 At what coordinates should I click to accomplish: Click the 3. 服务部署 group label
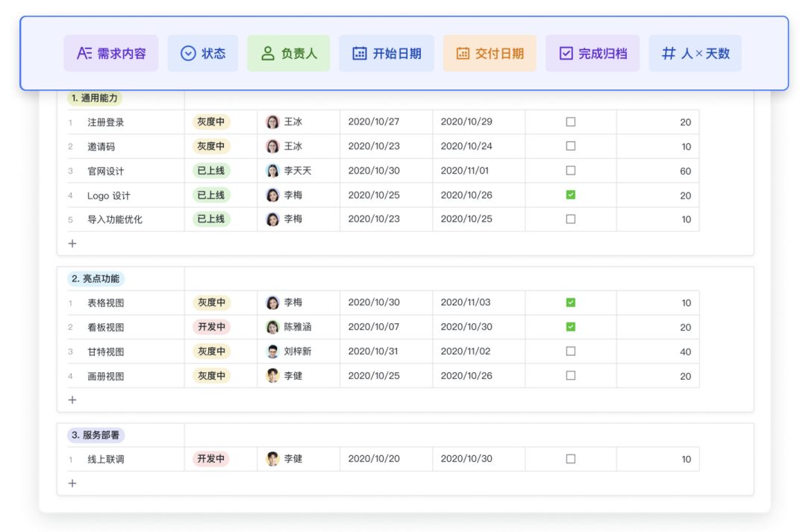(96, 435)
